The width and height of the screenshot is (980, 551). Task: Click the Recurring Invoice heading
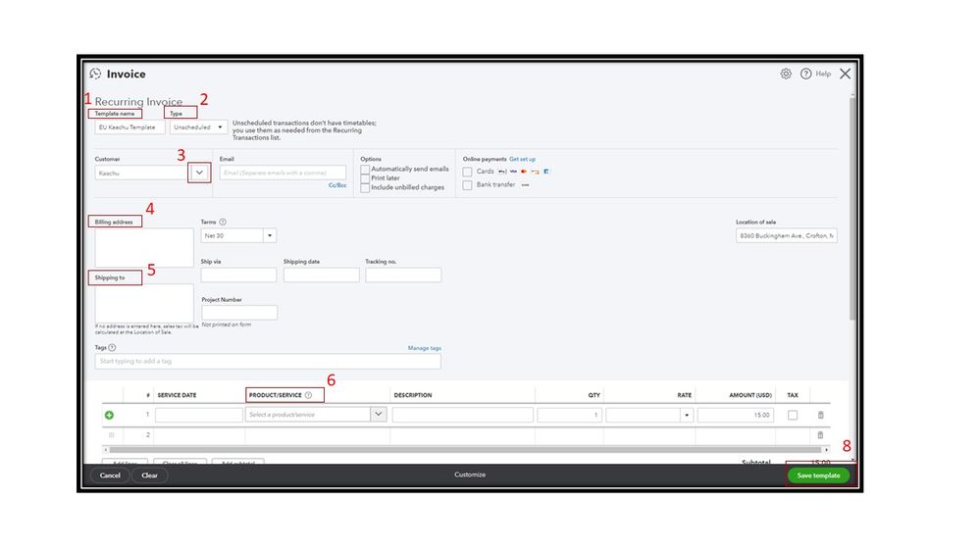pos(138,101)
